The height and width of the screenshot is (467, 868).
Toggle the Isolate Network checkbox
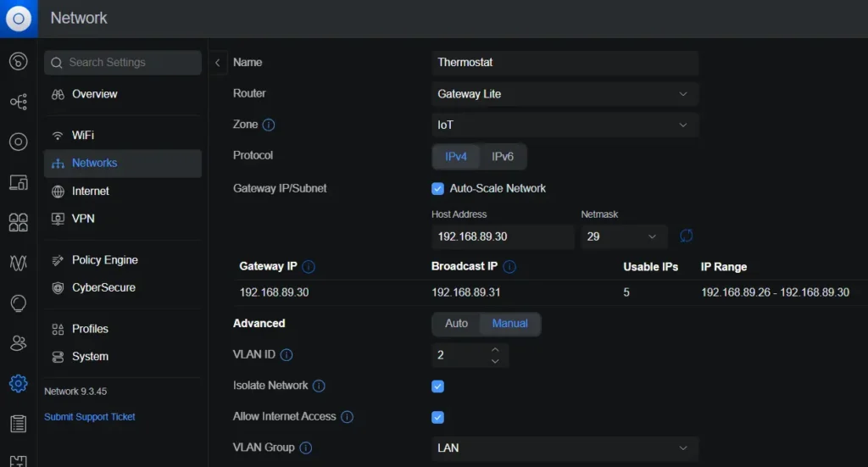(438, 386)
